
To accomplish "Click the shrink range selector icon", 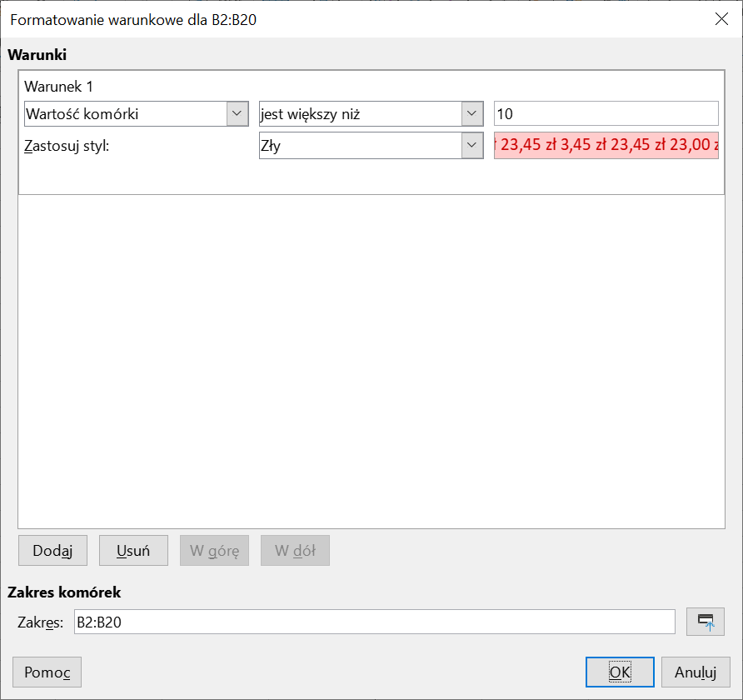I will pos(705,622).
